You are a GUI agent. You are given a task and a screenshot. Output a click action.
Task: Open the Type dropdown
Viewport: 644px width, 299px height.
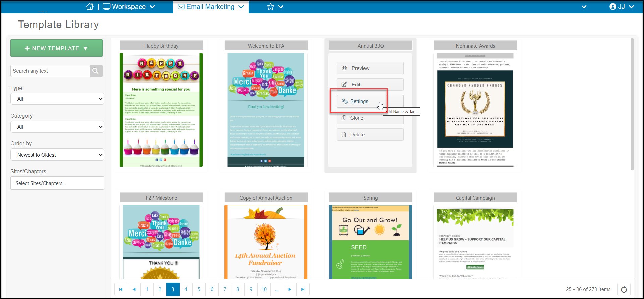(57, 99)
